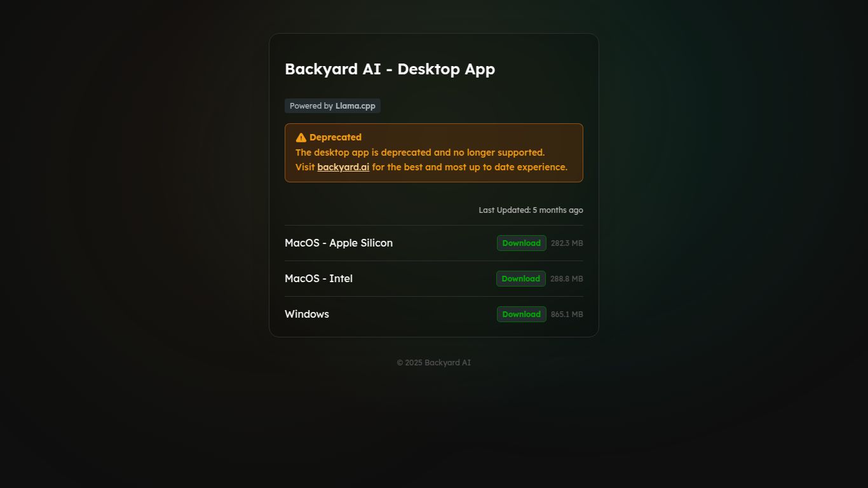Click the 282.3 MB file size text

pyautogui.click(x=567, y=243)
